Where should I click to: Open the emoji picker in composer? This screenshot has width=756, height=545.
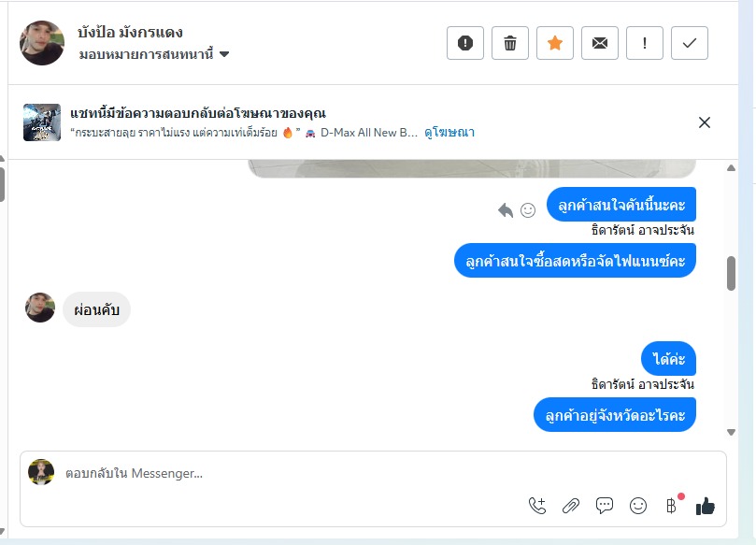[x=638, y=506]
